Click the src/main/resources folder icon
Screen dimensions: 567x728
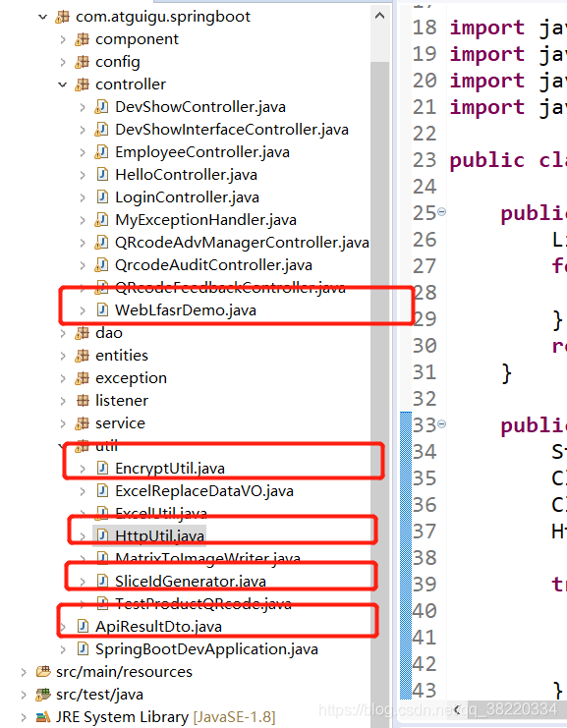pos(43,672)
